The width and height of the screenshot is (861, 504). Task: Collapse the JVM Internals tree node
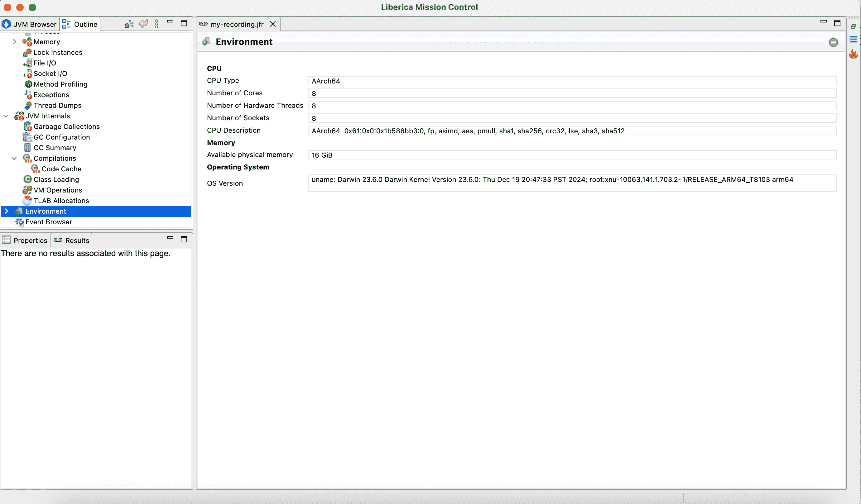(6, 116)
